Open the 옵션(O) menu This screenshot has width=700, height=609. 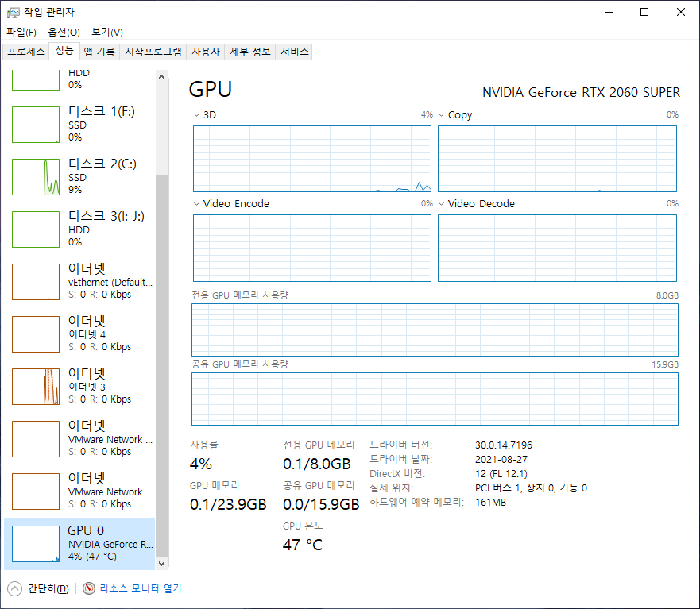[64, 32]
